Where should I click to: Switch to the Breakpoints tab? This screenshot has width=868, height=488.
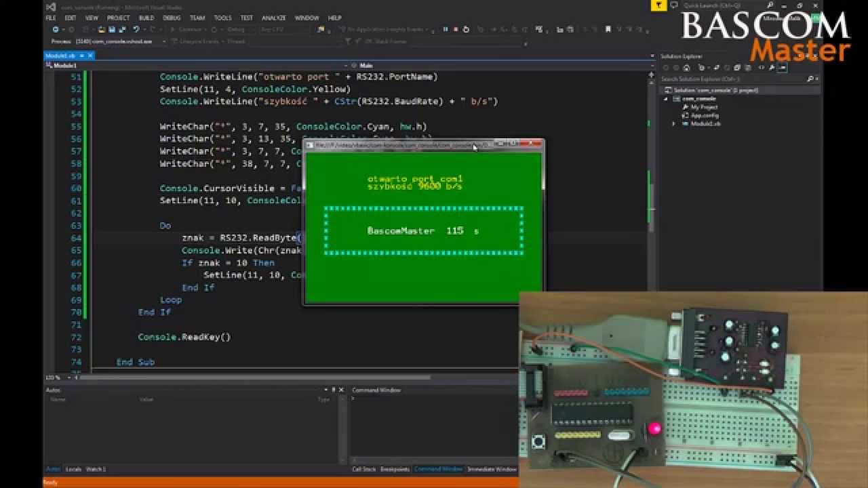click(395, 469)
